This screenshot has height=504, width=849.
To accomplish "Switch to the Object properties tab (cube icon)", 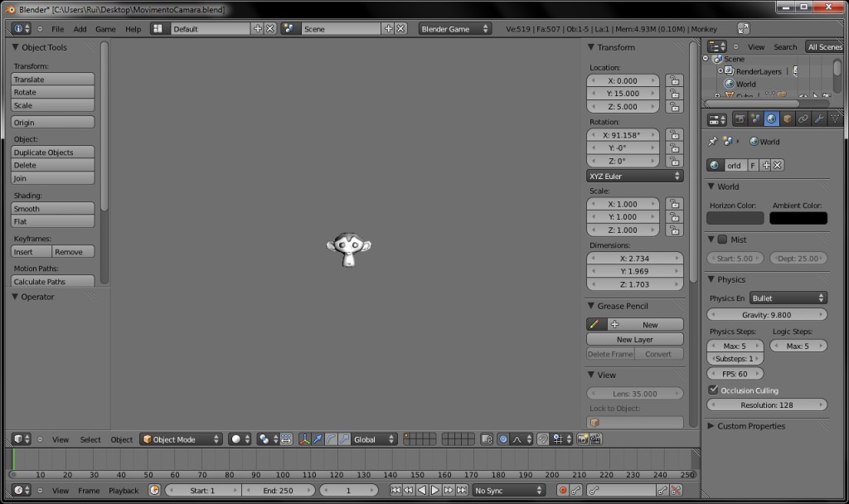I will [788, 119].
